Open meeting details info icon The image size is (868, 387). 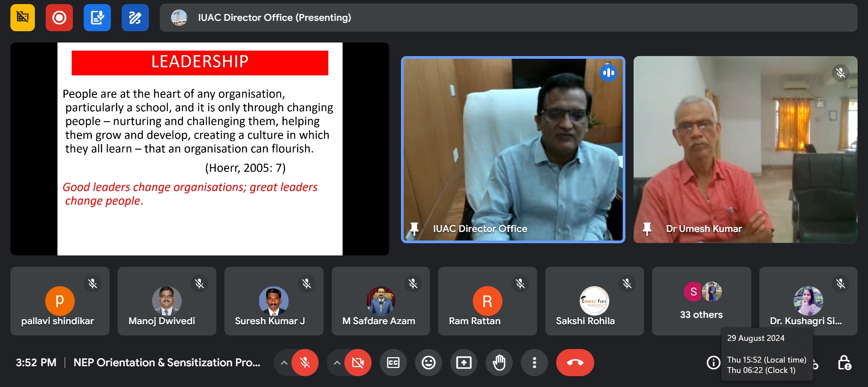pos(713,363)
